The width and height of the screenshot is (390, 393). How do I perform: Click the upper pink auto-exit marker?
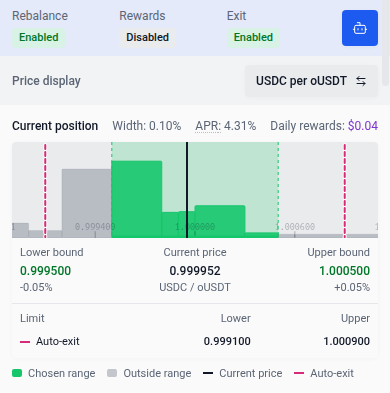coord(345,190)
